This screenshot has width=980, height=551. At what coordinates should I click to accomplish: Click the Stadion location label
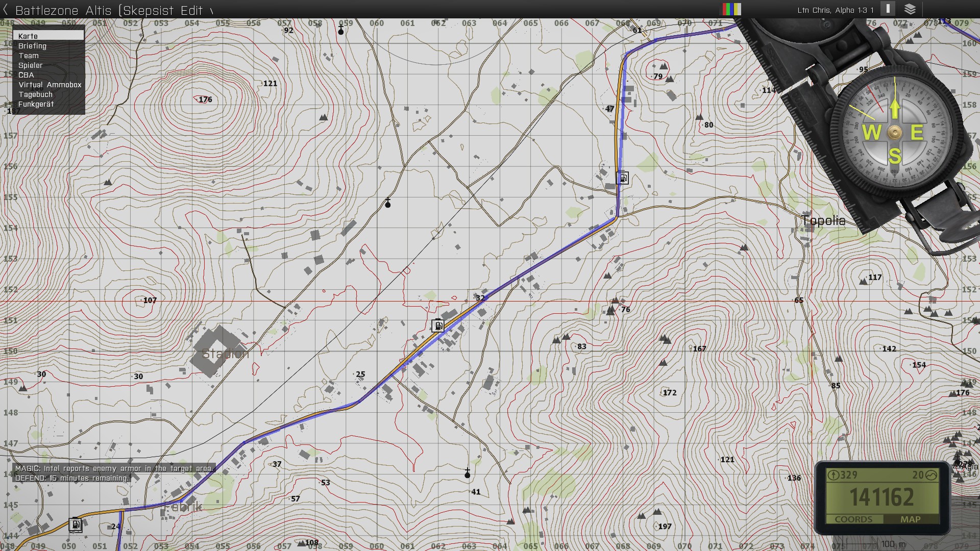pos(225,353)
